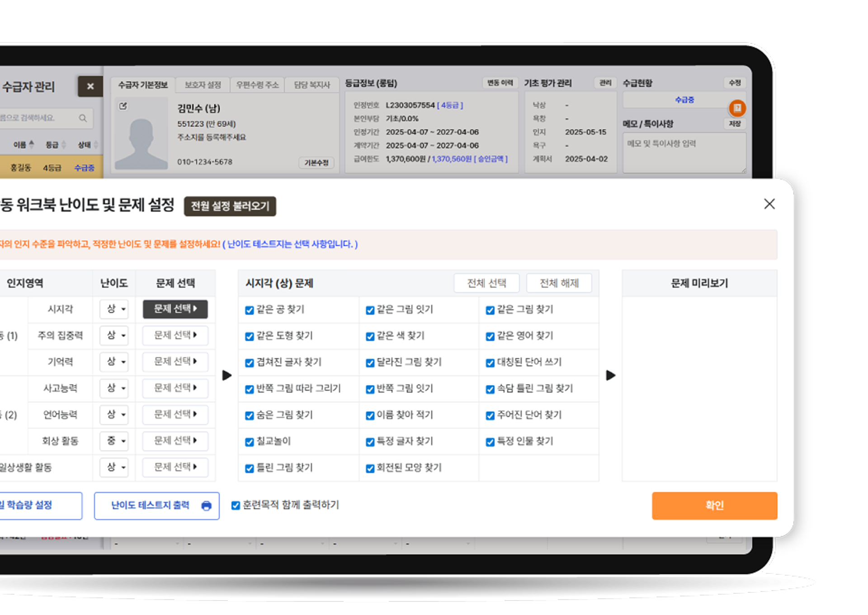Click the 전체 해제 button
This screenshot has height=615, width=868.
coord(559,283)
